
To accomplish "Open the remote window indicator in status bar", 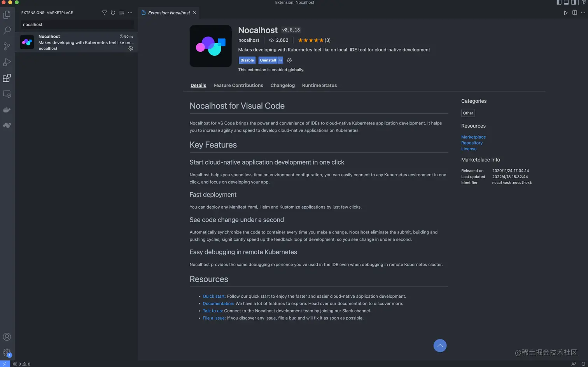I will (5, 364).
